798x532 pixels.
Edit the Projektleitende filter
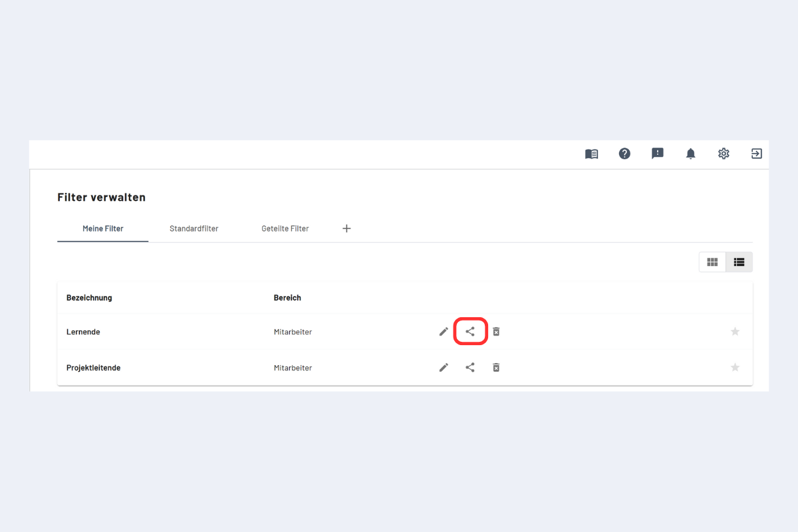(x=444, y=367)
